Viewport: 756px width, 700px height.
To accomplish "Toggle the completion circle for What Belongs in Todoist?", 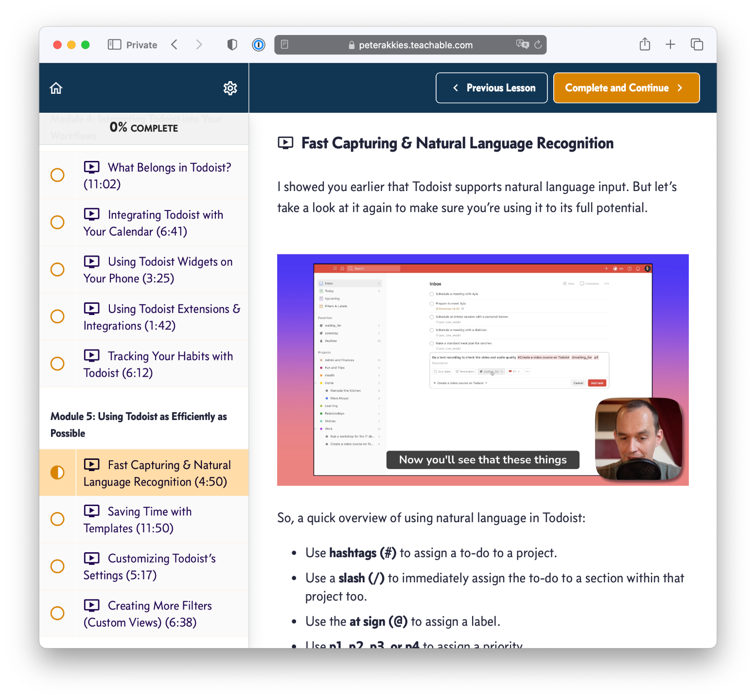I will click(x=57, y=175).
